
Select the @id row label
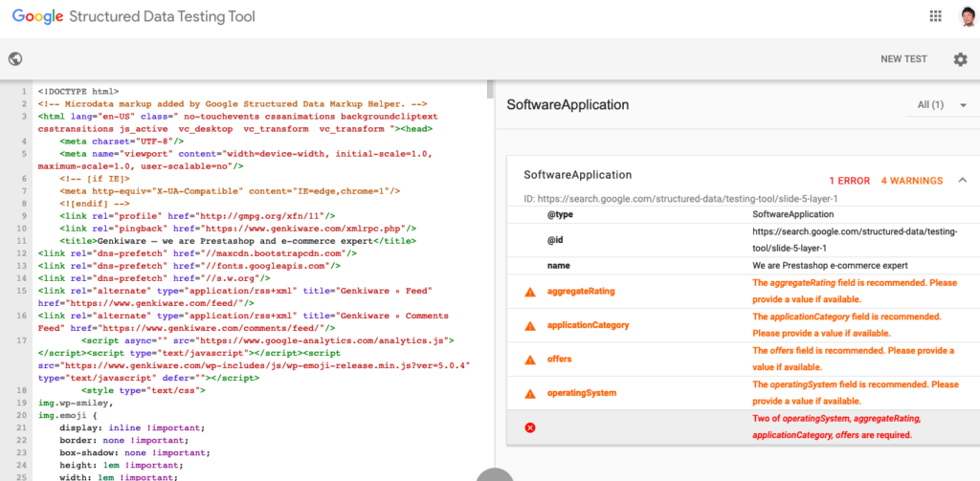click(x=555, y=240)
